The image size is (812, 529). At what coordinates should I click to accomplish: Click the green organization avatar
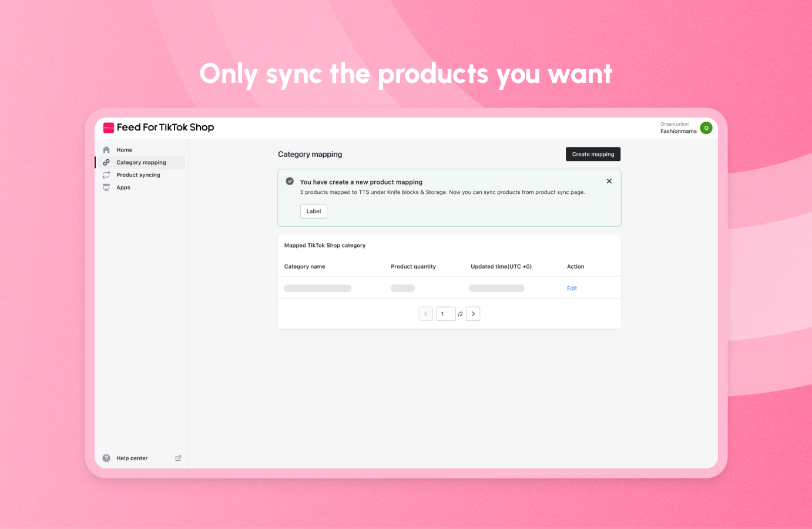(706, 128)
